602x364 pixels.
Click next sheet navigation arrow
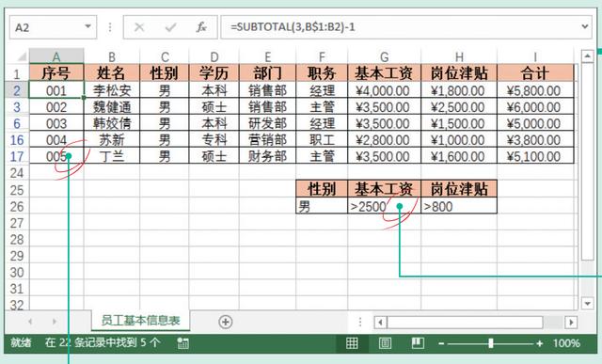(55, 322)
